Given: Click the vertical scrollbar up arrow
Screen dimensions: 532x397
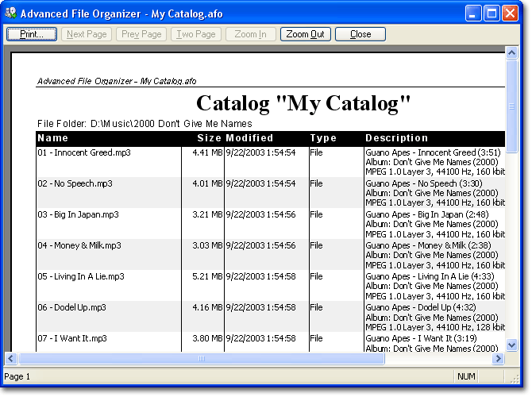Looking at the screenshot, I should pos(512,54).
